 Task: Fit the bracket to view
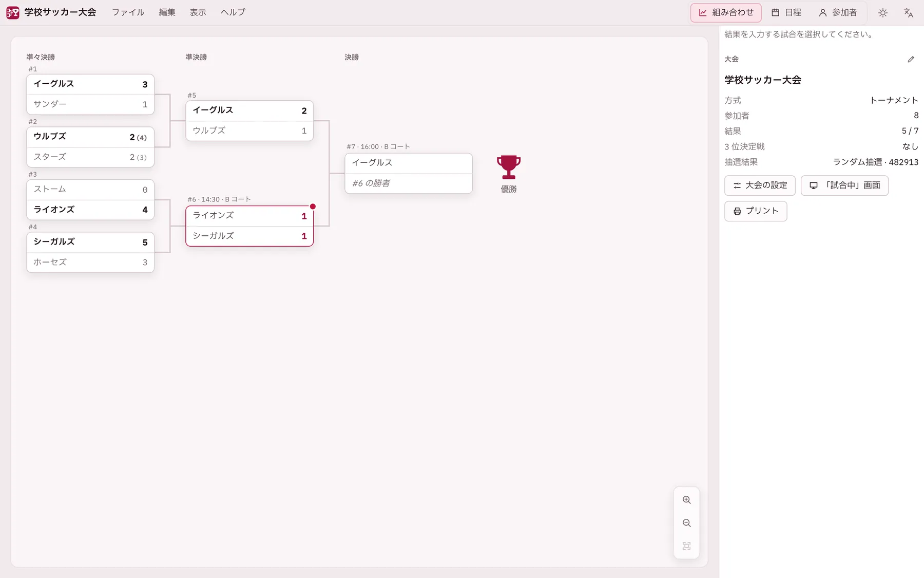687,546
